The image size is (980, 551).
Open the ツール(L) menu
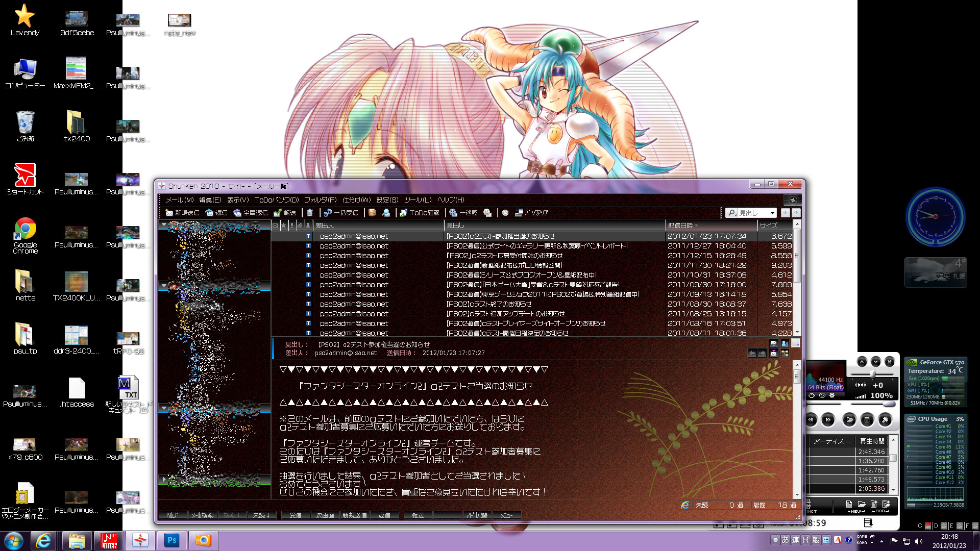click(418, 200)
